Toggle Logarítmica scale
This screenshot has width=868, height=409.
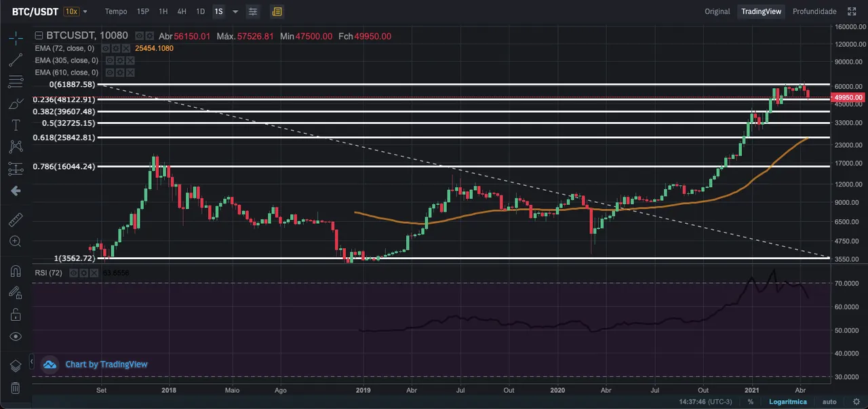coord(787,402)
